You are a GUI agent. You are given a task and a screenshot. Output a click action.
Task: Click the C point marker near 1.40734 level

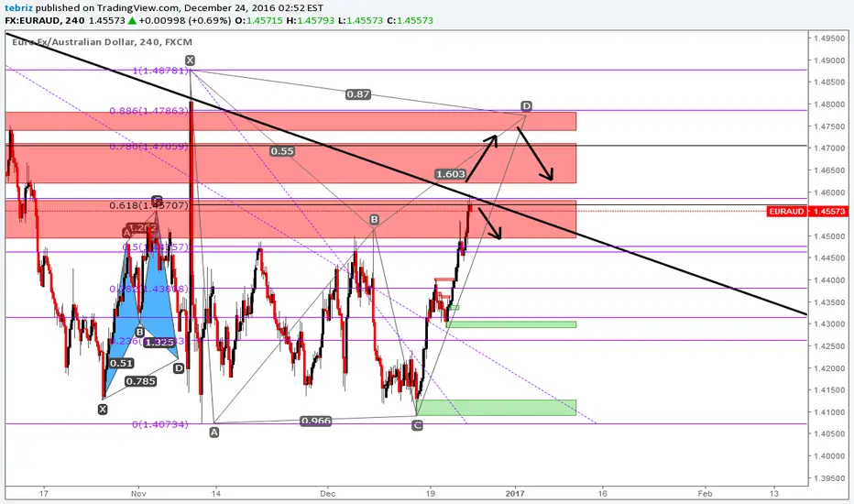[x=417, y=425]
